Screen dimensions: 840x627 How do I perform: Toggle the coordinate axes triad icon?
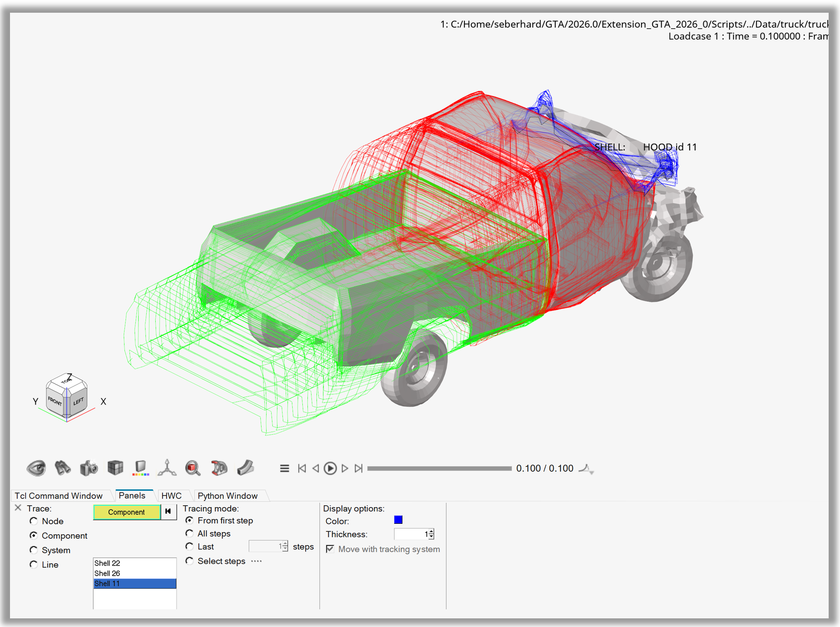coord(167,468)
